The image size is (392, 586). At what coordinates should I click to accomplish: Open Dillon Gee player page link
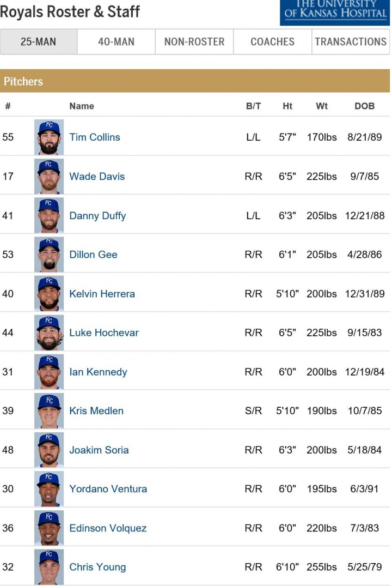[x=93, y=255]
